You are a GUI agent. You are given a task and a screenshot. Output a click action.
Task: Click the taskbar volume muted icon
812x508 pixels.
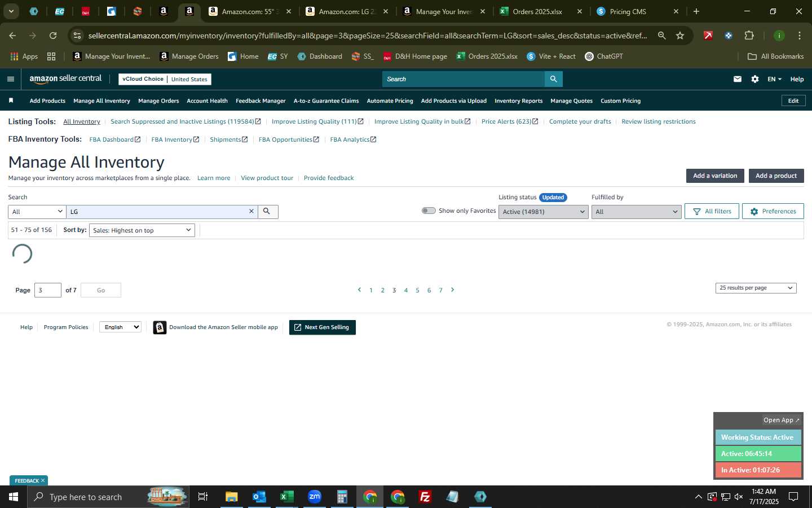coord(739,497)
